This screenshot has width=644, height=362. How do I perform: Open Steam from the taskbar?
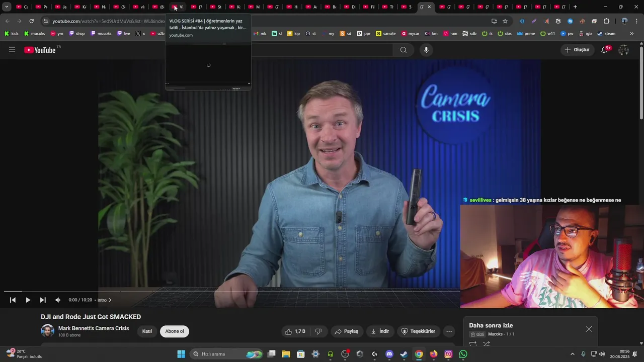404,354
